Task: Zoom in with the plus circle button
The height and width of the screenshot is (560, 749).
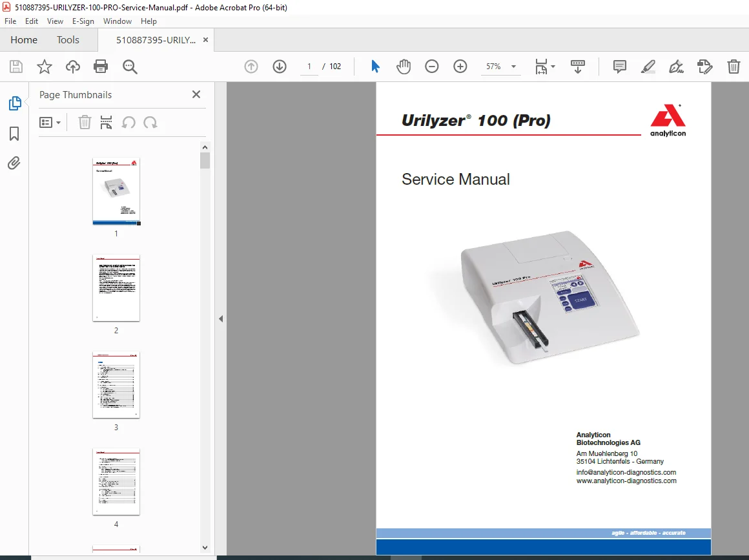Action: [460, 67]
